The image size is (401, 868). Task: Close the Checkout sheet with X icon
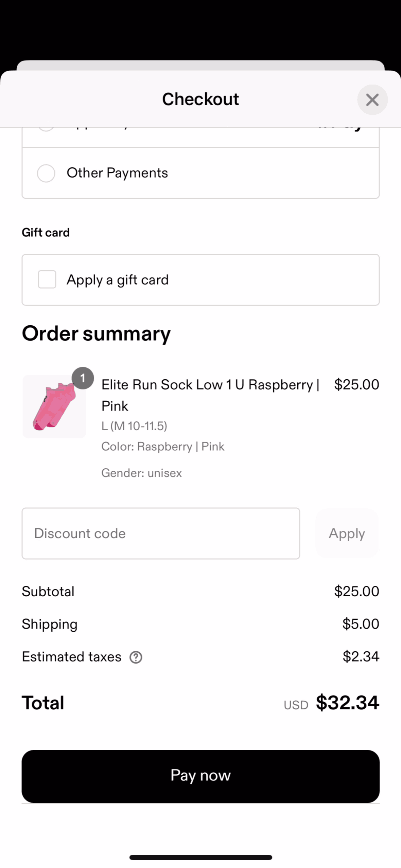[372, 100]
